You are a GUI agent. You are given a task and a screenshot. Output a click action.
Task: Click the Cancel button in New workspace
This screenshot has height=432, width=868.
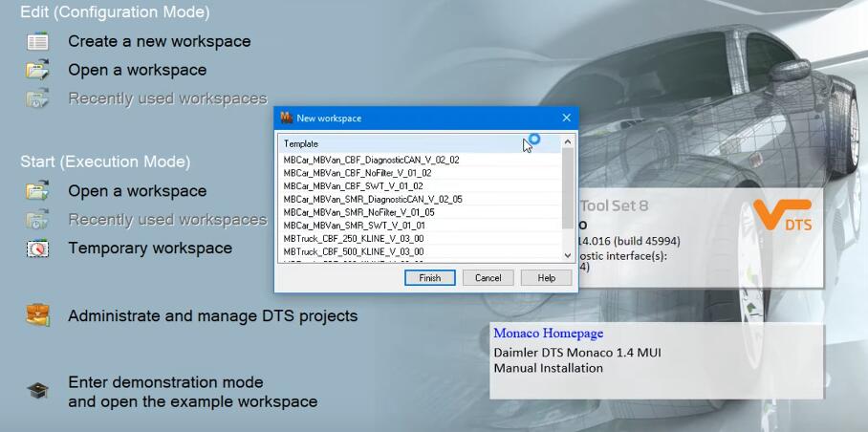tap(488, 278)
